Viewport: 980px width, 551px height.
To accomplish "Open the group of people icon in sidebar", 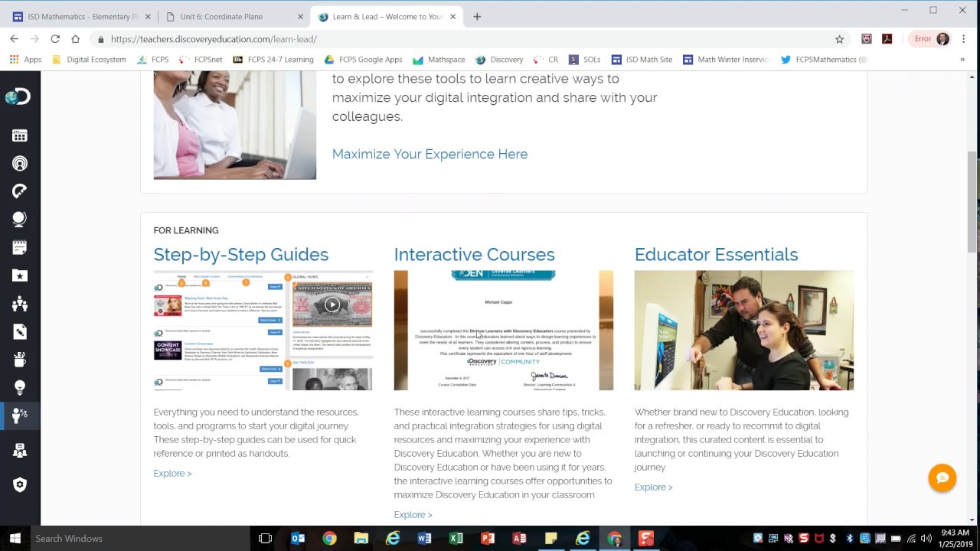I will (20, 304).
